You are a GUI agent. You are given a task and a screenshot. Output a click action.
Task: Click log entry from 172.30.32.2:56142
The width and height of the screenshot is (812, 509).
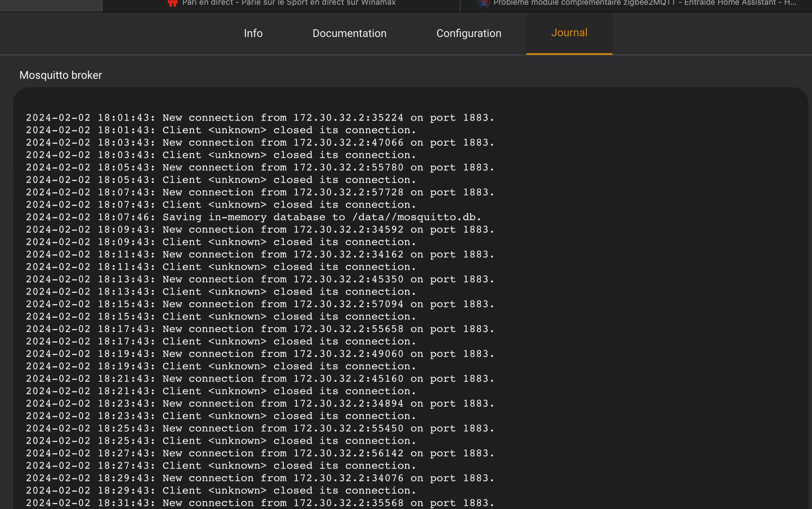tap(260, 453)
